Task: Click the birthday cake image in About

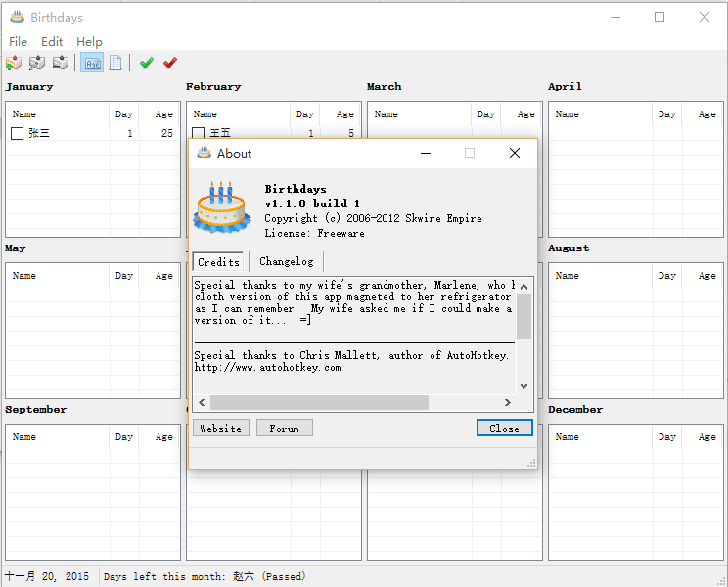Action: [x=222, y=206]
